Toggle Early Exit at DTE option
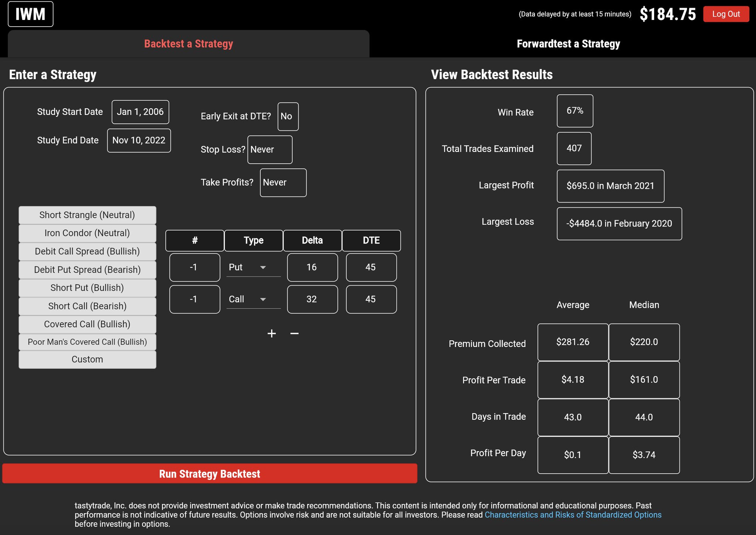 [288, 116]
